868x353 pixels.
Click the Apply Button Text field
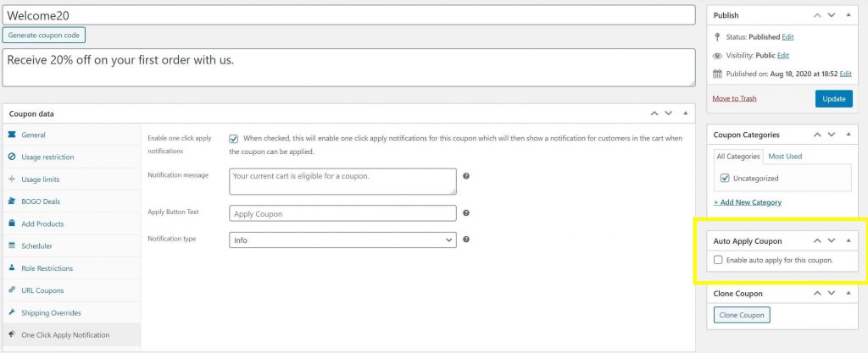(342, 213)
